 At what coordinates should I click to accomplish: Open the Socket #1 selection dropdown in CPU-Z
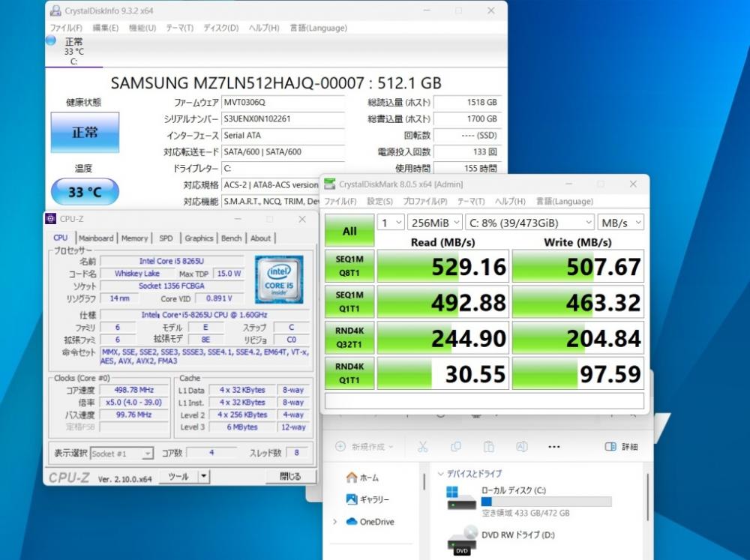point(121,454)
